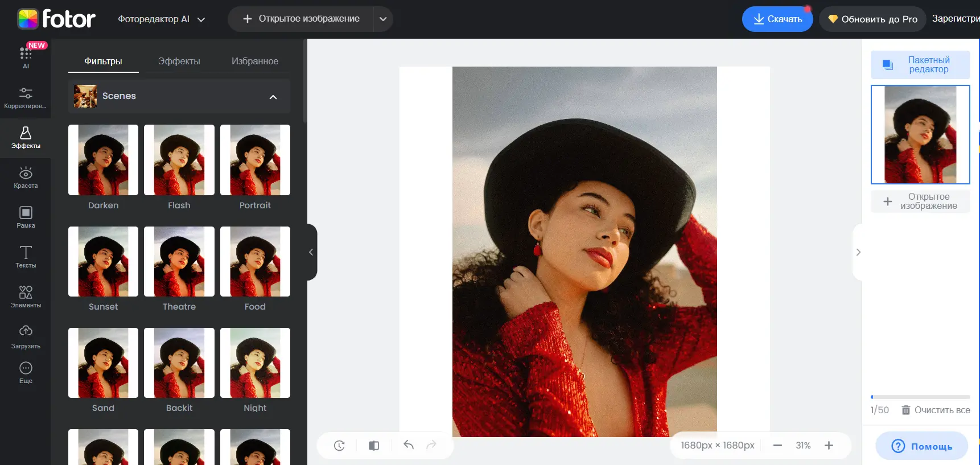The height and width of the screenshot is (465, 980).
Task: Switch to the Фильтры tab
Action: (103, 61)
